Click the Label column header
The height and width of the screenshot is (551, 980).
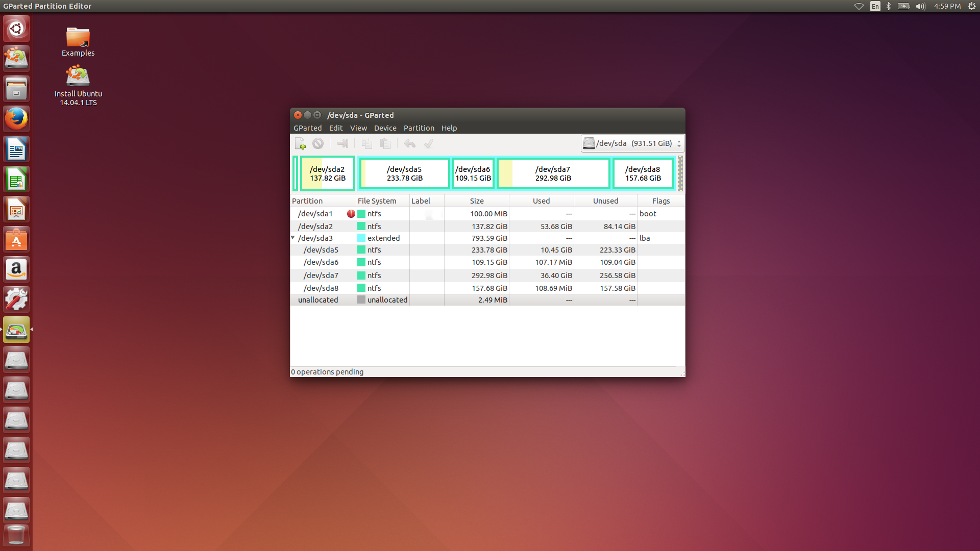click(x=427, y=201)
